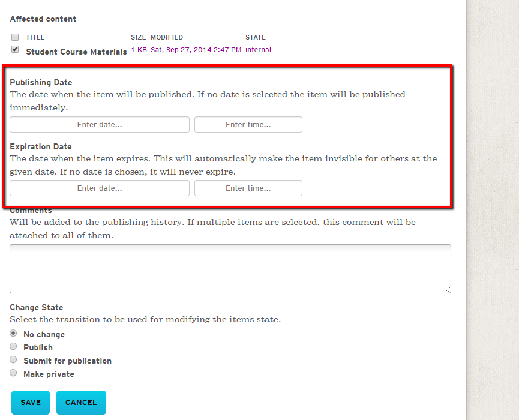Viewport: 519px width, 420px height.
Task: Uncheck the Student Course Materials checkbox
Action: [15, 50]
